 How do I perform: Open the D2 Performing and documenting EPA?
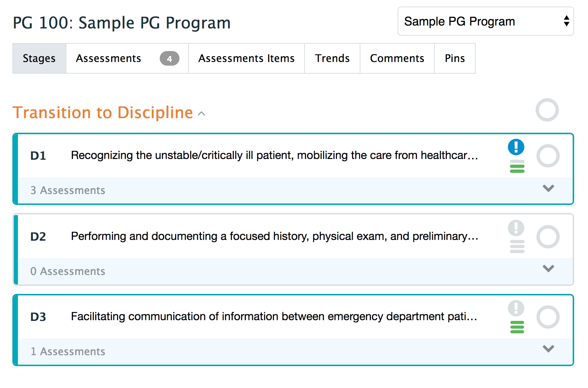pyautogui.click(x=274, y=237)
